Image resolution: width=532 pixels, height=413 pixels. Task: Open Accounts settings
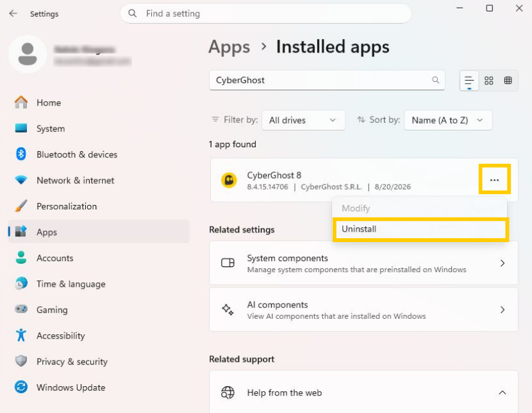tap(99, 258)
